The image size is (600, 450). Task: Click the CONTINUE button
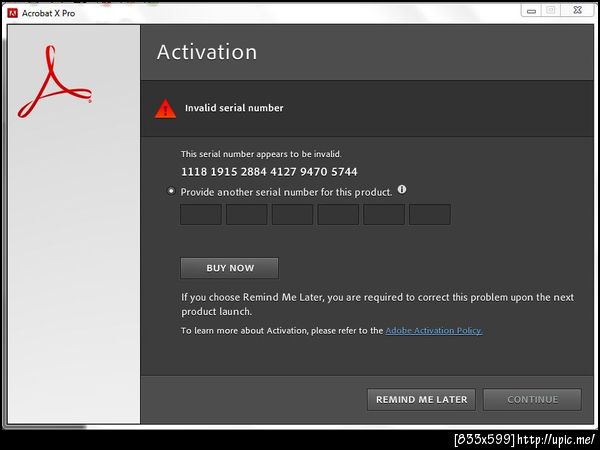[x=532, y=399]
